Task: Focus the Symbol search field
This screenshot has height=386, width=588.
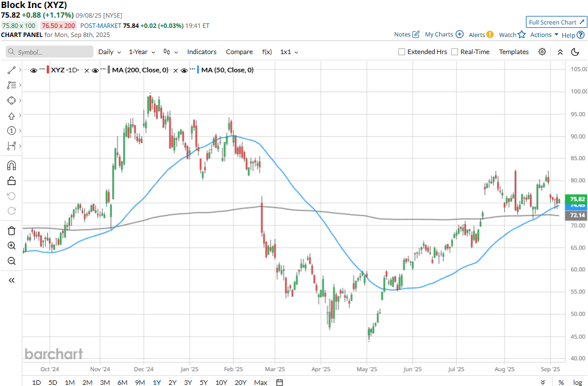Action: (x=50, y=52)
